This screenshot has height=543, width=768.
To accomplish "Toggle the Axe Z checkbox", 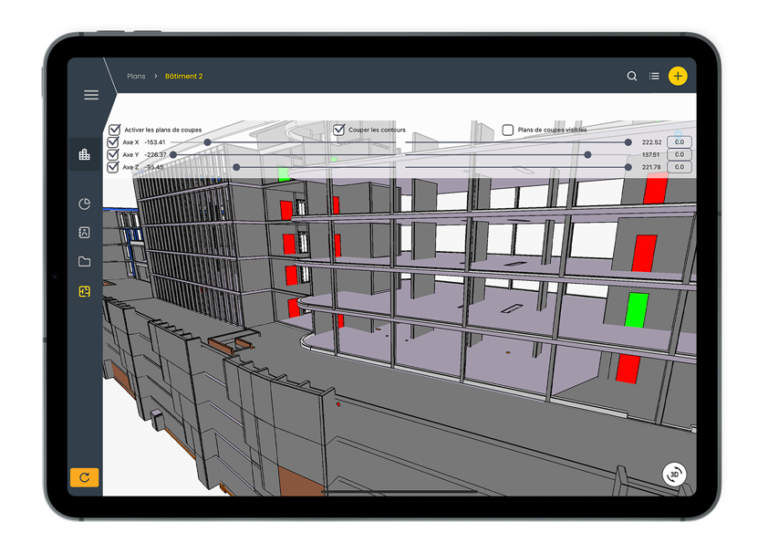I will (x=113, y=167).
